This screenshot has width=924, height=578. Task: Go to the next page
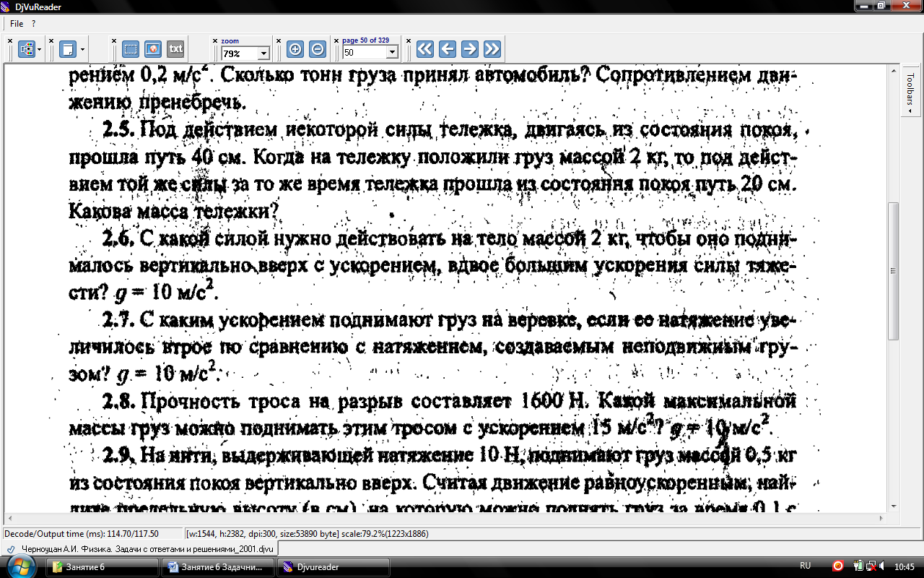(x=469, y=49)
